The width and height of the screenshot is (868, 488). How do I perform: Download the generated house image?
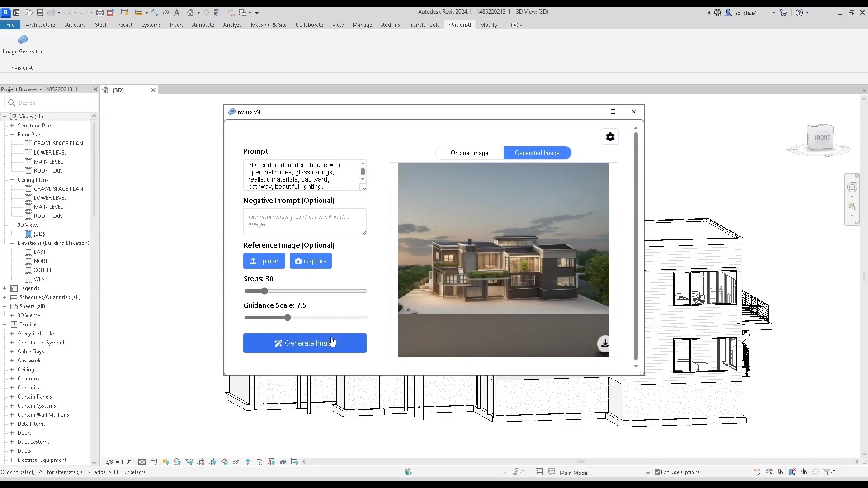point(605,344)
